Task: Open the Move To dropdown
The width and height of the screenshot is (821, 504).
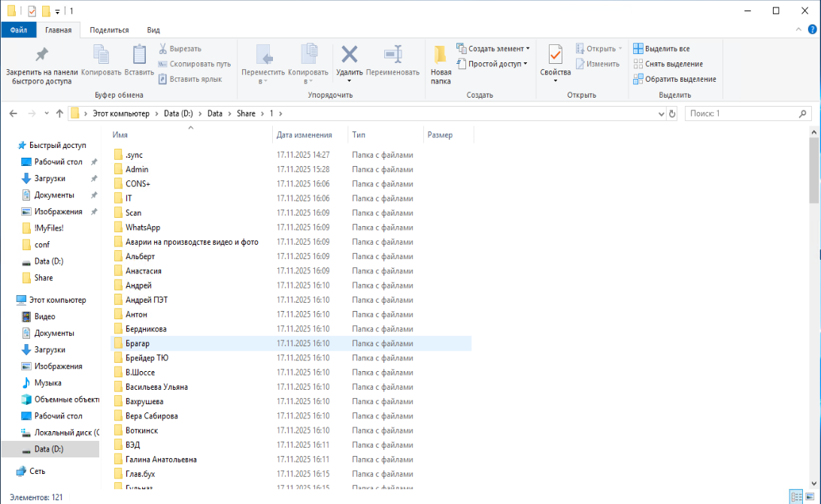Action: click(263, 81)
